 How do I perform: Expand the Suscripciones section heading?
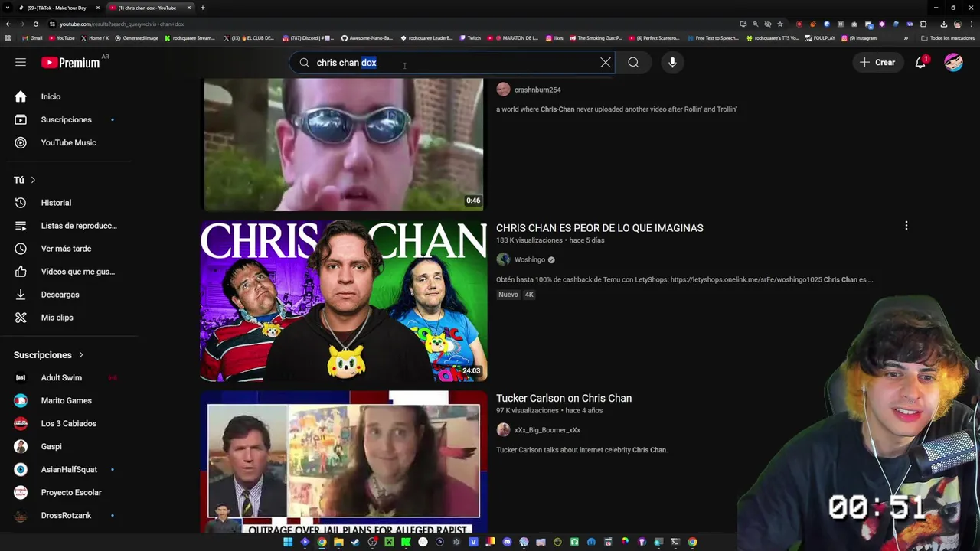click(48, 355)
